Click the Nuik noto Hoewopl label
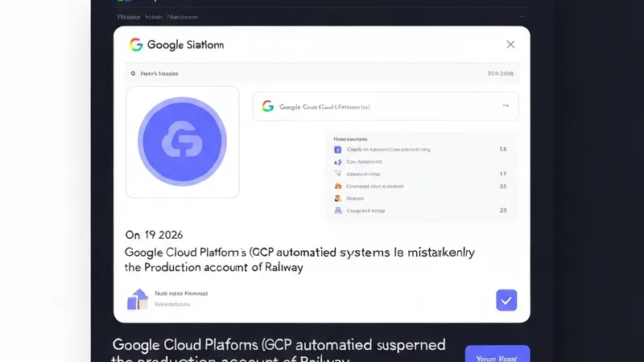Viewport: 644px width, 362px height. coord(181,294)
